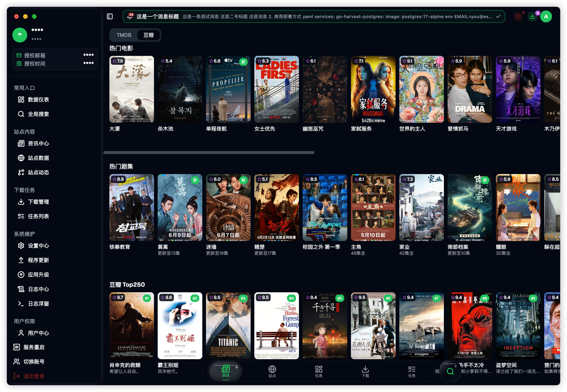Viewport: 567px width, 392px height.
Task: Reveal hidden 授权邮箱 value dots
Action: point(88,55)
